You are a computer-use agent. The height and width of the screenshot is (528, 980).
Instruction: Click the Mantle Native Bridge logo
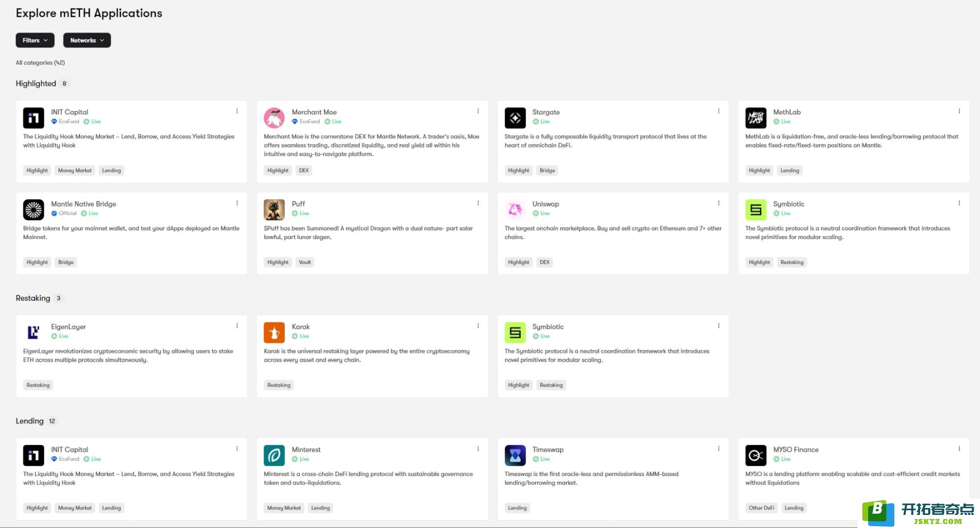click(33, 210)
